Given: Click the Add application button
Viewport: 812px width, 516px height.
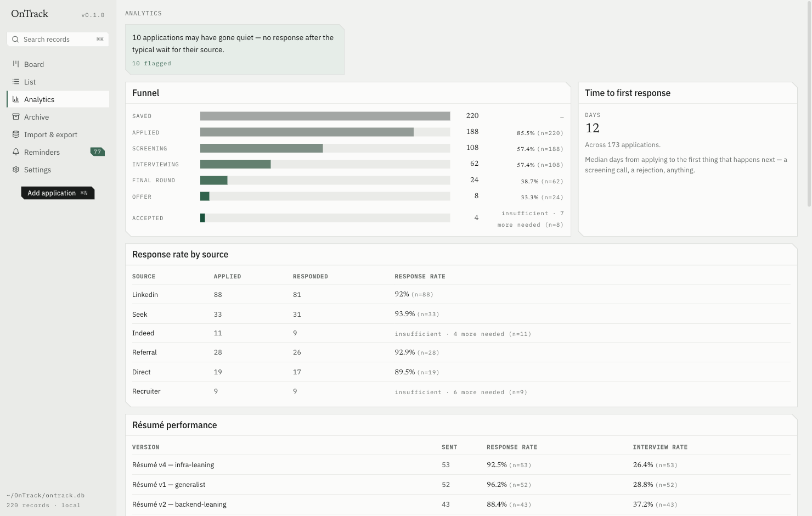Looking at the screenshot, I should coord(58,193).
